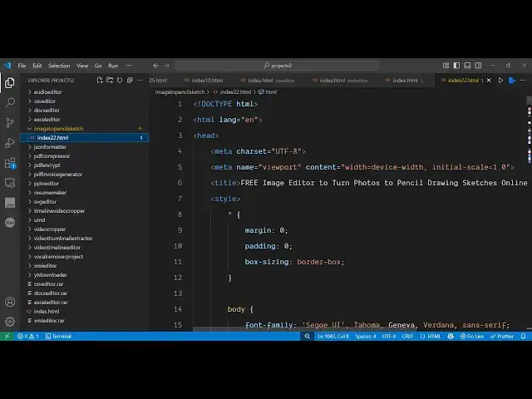
Task: Close the index22.html editor tab
Action: click(x=489, y=81)
